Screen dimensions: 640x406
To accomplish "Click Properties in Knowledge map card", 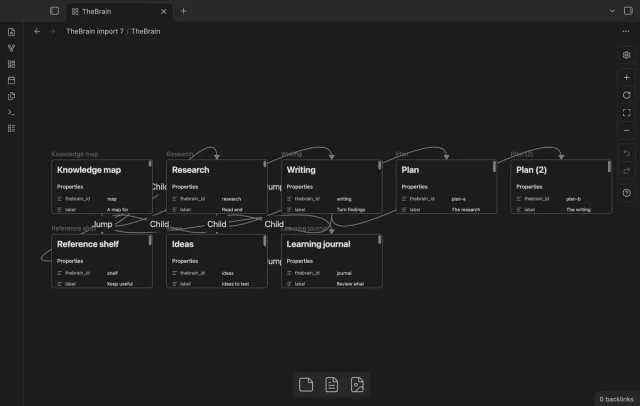I will pyautogui.click(x=70, y=186).
